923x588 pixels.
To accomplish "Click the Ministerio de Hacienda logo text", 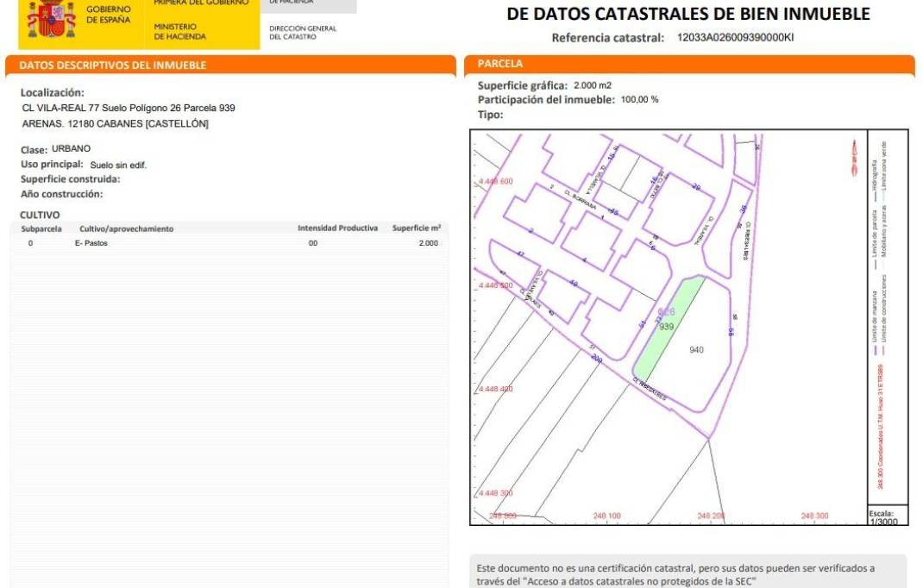I will (x=179, y=32).
